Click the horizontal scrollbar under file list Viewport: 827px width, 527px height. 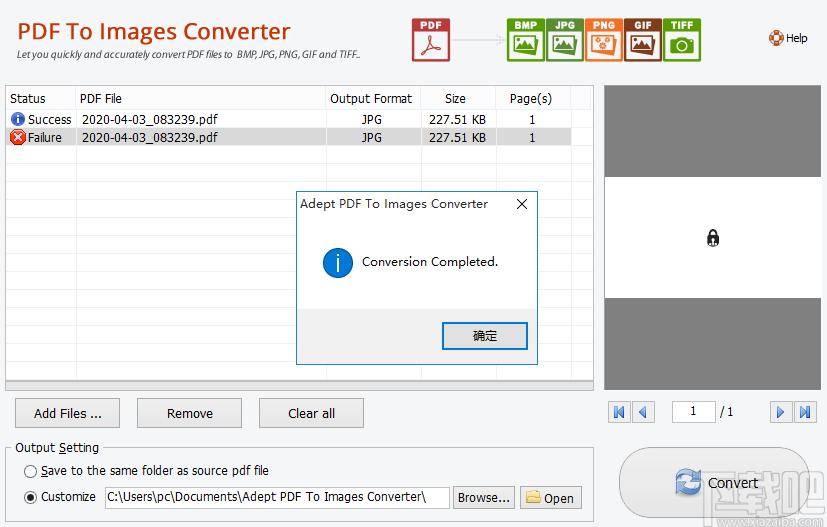(299, 386)
